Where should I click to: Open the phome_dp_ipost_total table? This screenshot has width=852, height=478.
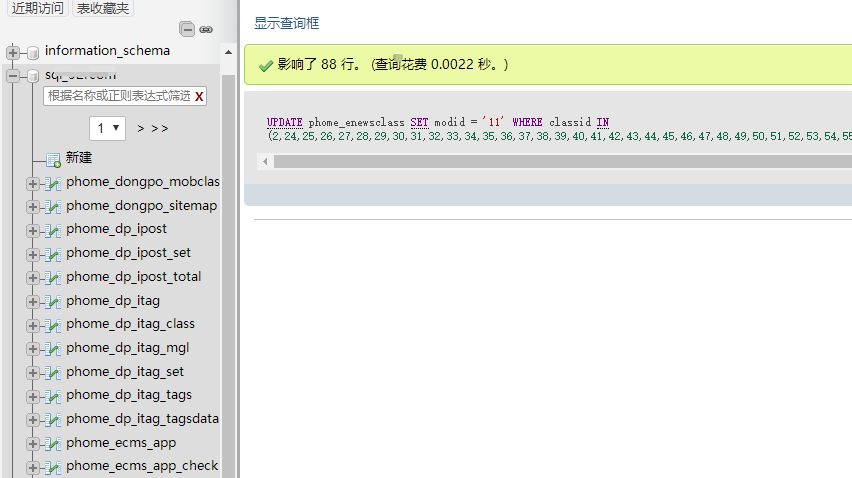click(133, 277)
